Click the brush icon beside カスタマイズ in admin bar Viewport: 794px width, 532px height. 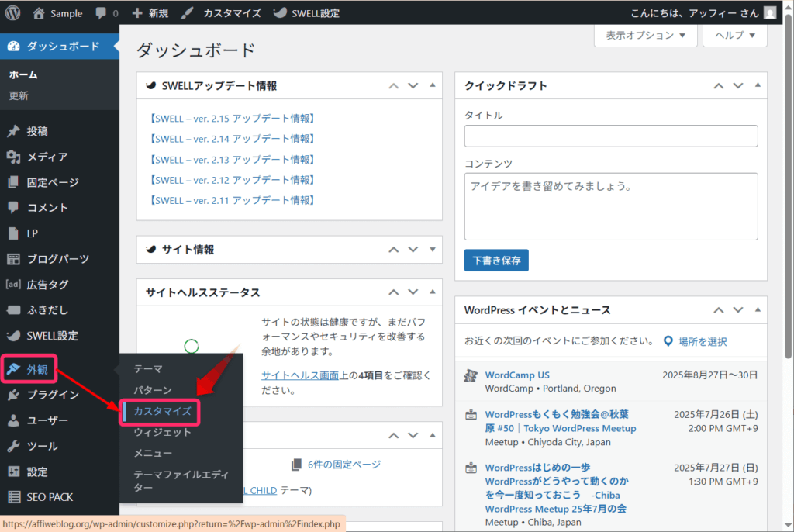188,13
